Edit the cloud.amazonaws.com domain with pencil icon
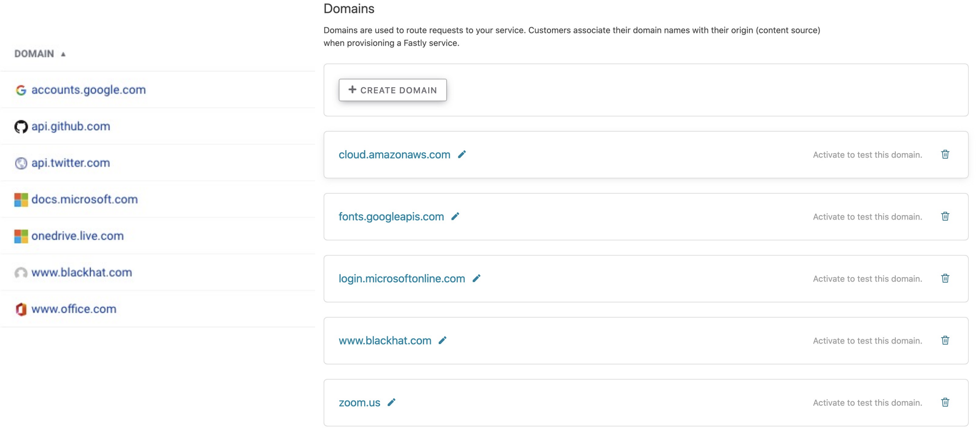Viewport: 980px width, 433px height. coord(462,154)
